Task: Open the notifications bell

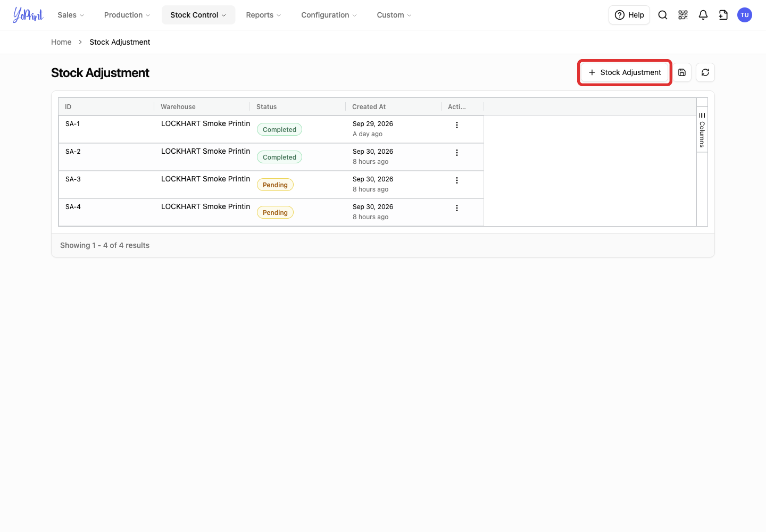Action: [703, 15]
